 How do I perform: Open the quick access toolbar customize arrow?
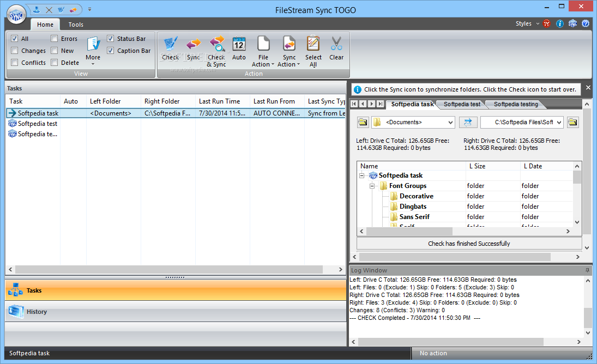[x=89, y=9]
